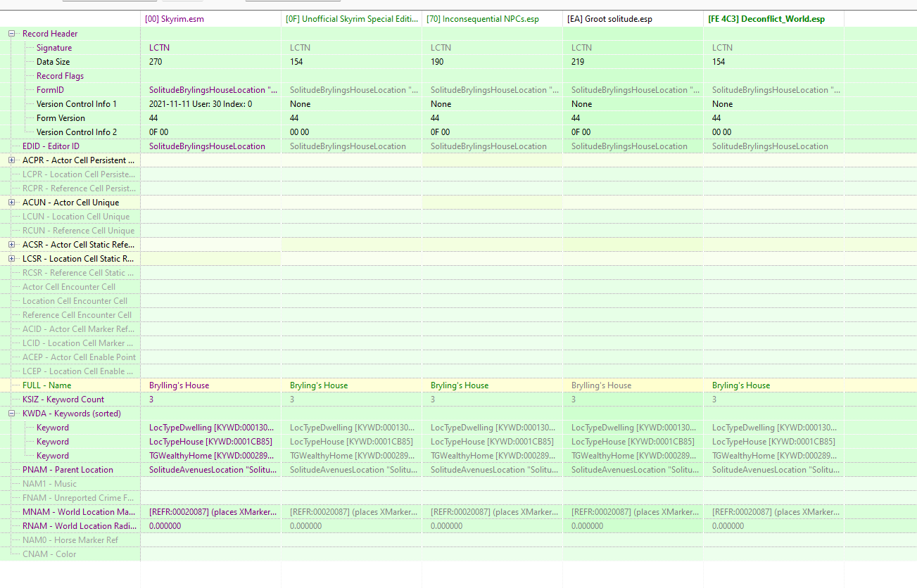Click Data Size value 219 under Groot solitude
The height and width of the screenshot is (588, 917).
coord(578,62)
